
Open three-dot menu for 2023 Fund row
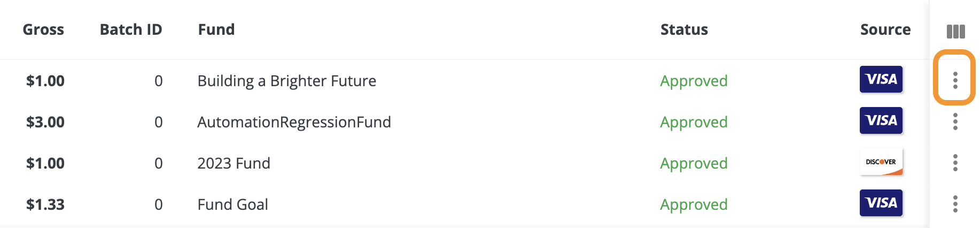[x=955, y=163]
